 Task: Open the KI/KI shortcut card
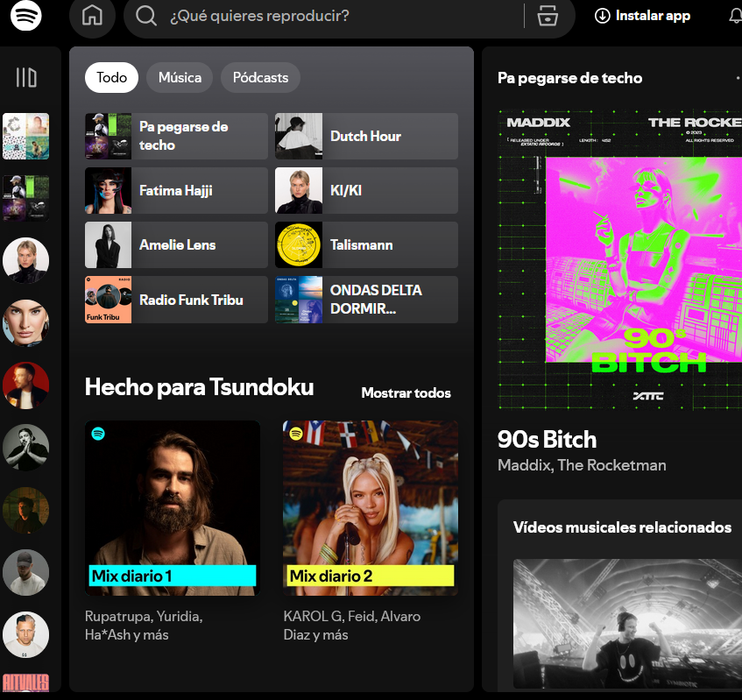point(367,191)
